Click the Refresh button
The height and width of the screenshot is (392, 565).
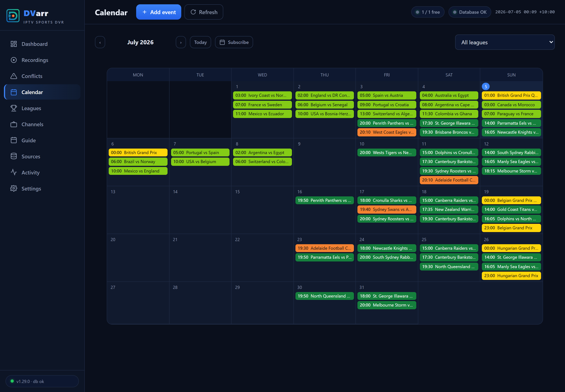coord(204,12)
